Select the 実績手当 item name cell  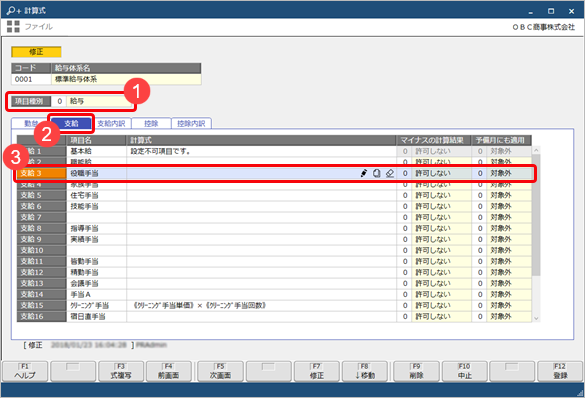coord(96,239)
